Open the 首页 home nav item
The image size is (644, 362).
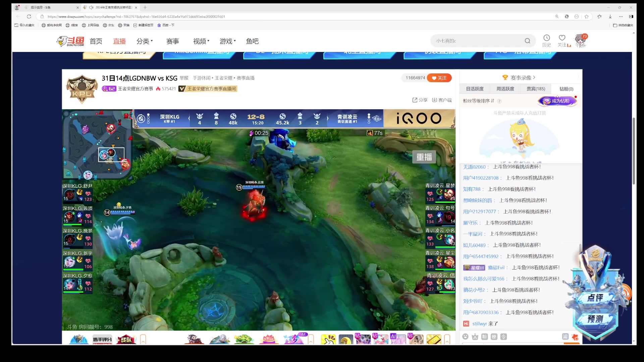click(96, 41)
